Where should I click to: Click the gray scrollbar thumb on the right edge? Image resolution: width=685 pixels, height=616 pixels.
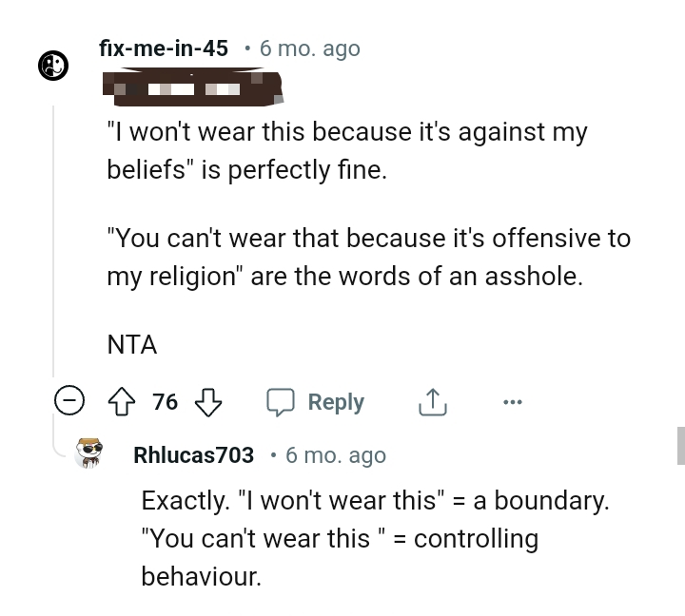[680, 445]
